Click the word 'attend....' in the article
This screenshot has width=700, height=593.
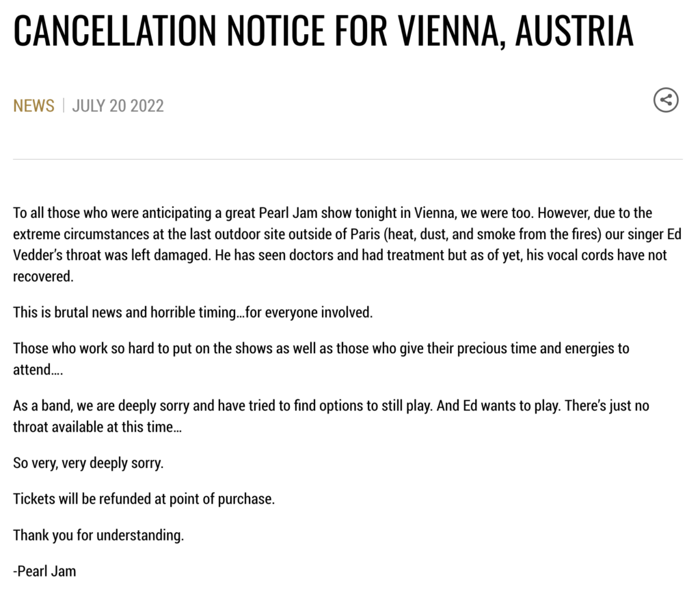point(38,370)
